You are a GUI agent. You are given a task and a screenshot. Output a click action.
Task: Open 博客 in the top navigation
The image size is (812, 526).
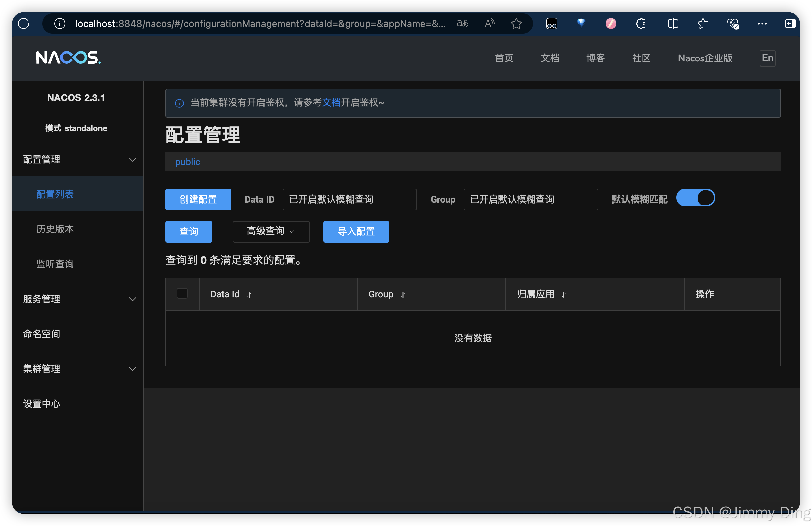click(x=596, y=58)
